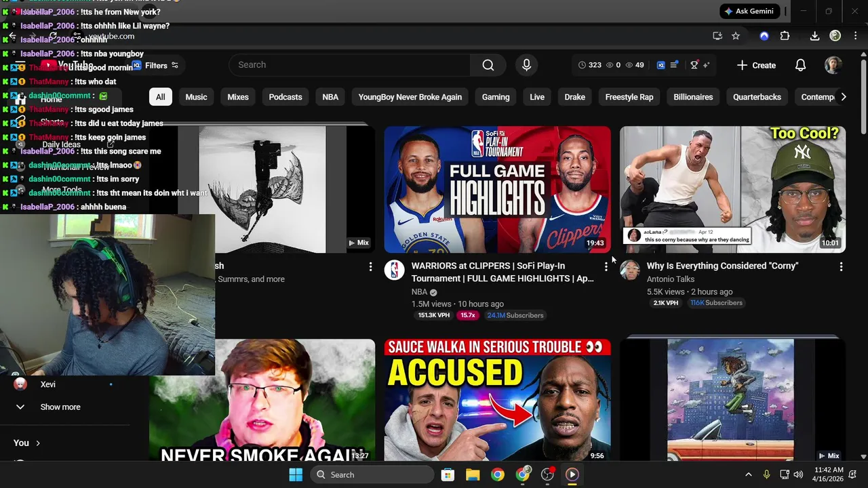868x488 pixels.
Task: Open File Explorer from the taskbar
Action: [x=473, y=474]
